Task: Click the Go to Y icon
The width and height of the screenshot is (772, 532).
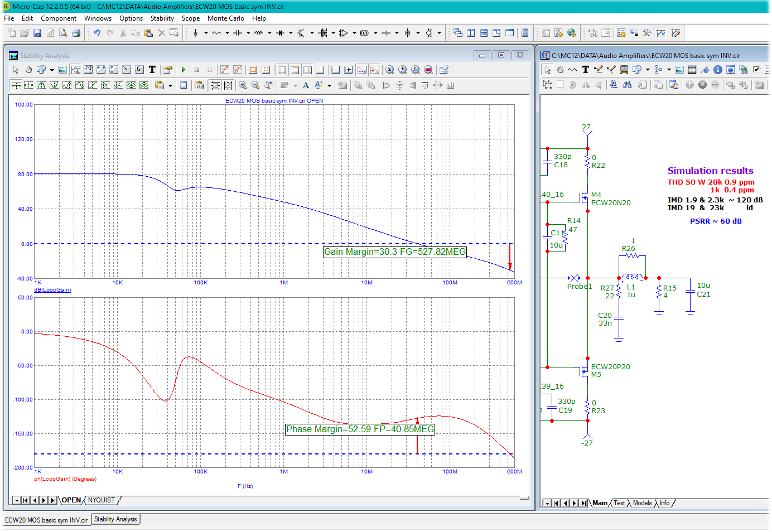Action: (403, 70)
